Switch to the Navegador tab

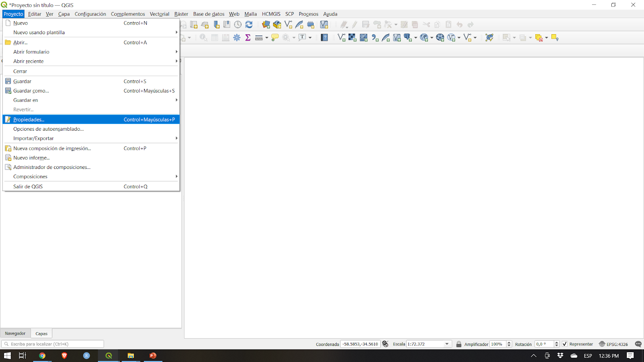(x=15, y=333)
